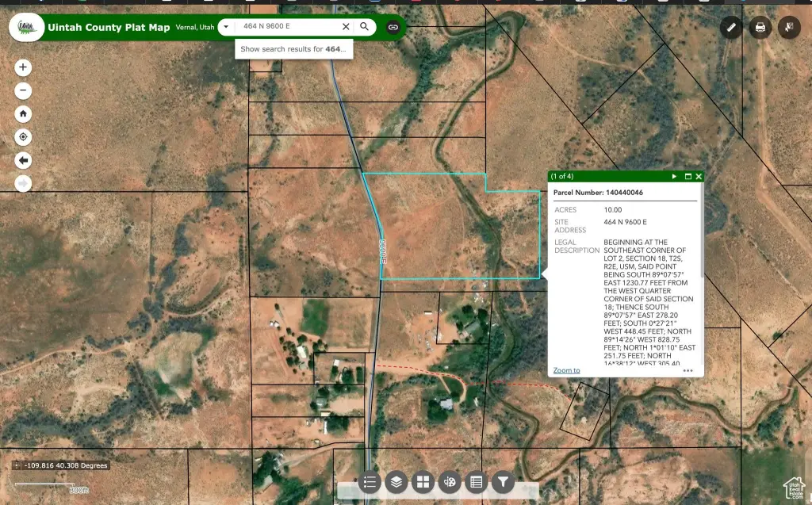Click the print icon at top right

[x=760, y=28]
